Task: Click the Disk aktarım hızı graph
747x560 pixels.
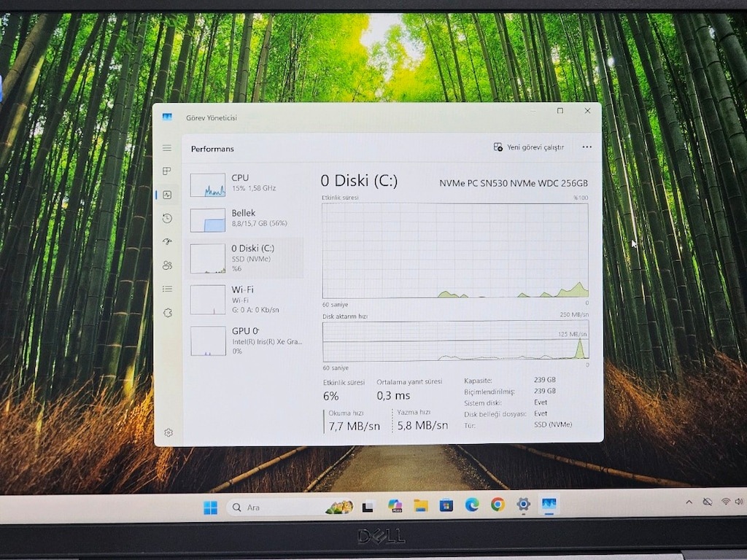Action: [456, 341]
